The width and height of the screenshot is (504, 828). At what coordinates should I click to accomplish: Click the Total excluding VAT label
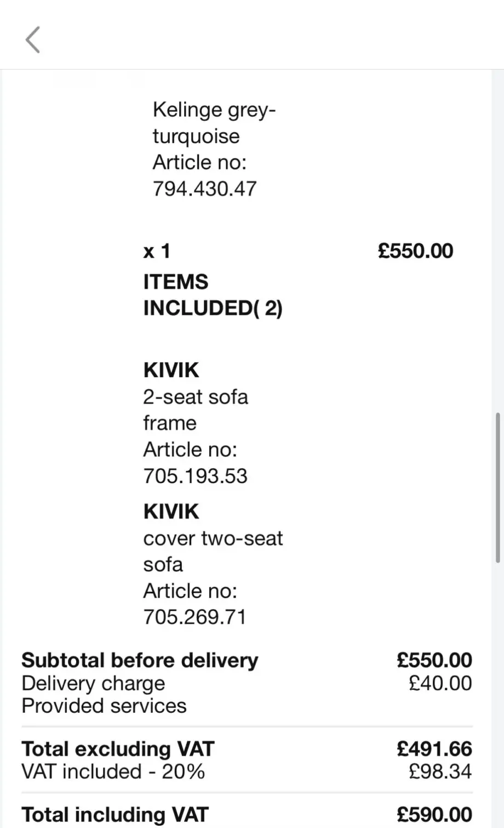[118, 749]
